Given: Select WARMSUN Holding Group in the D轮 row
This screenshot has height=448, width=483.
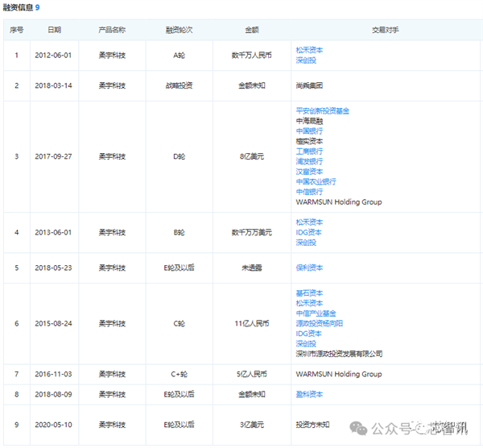Looking at the screenshot, I should pyautogui.click(x=339, y=202).
